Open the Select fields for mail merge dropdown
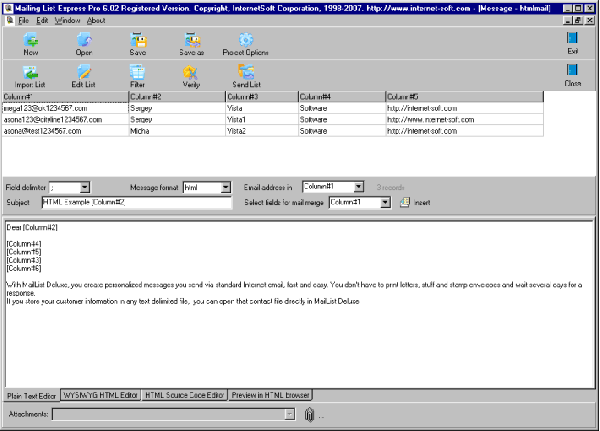This screenshot has height=431, width=600. (x=385, y=202)
